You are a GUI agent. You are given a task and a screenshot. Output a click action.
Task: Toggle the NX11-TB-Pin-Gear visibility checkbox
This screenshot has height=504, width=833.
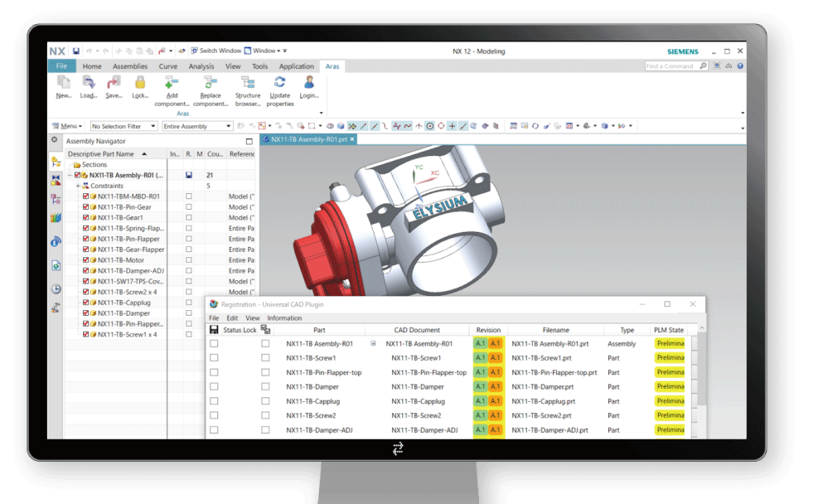[85, 206]
